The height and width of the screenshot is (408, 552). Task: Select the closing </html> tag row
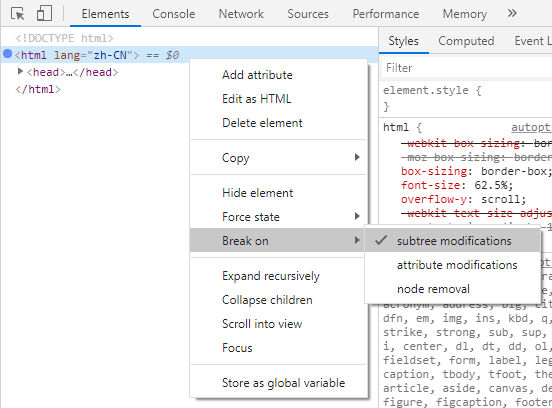click(38, 89)
